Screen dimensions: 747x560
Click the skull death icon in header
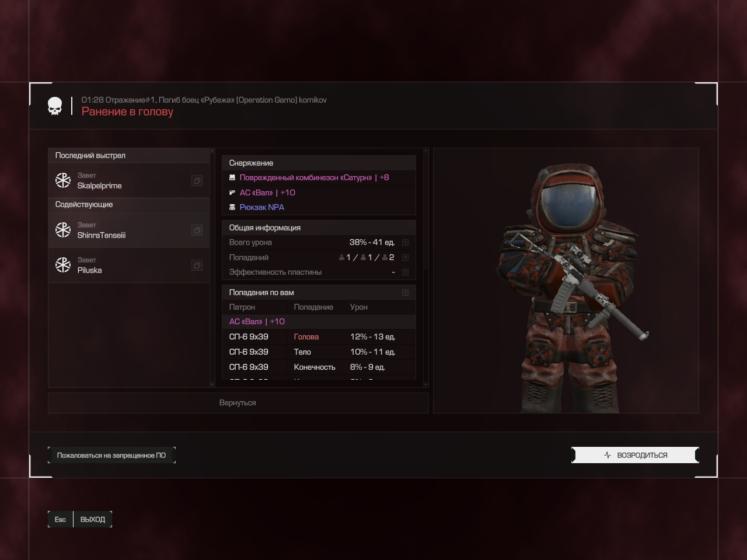pyautogui.click(x=55, y=106)
